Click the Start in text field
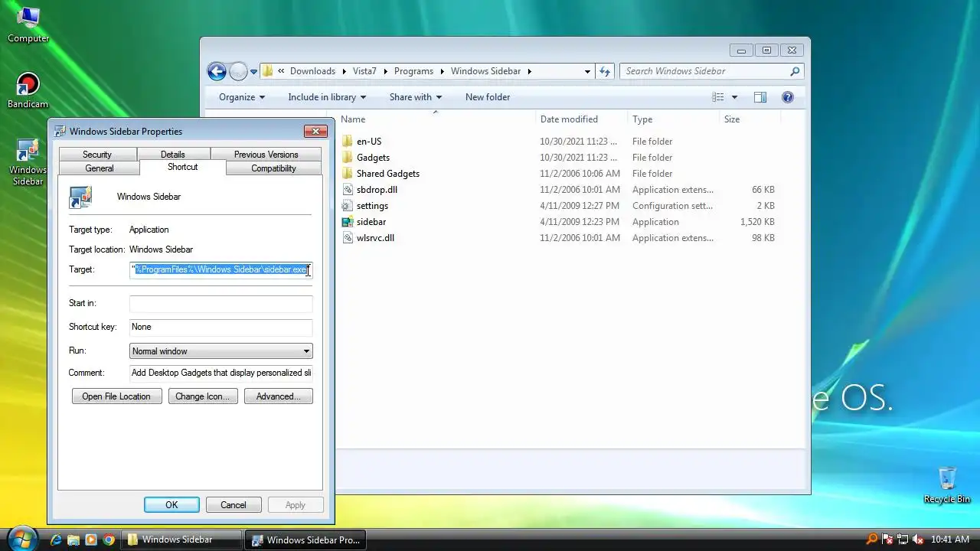Screen dimensions: 980x551 [x=220, y=304]
